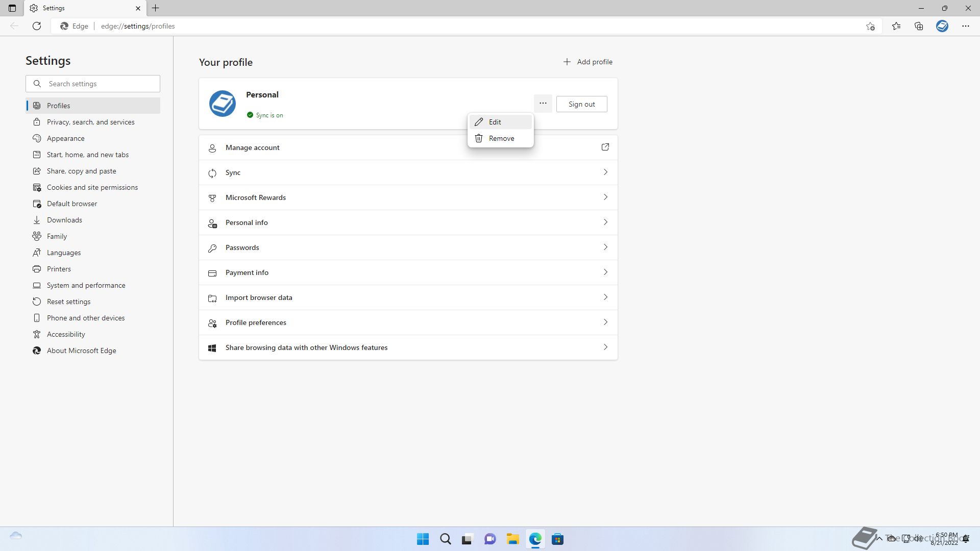Open Appearance settings
Image resolution: width=980 pixels, height=551 pixels.
click(x=93, y=138)
